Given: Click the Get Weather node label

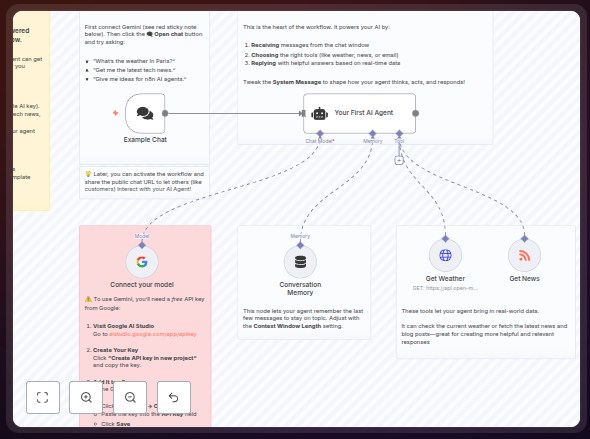Looking at the screenshot, I should coord(445,279).
